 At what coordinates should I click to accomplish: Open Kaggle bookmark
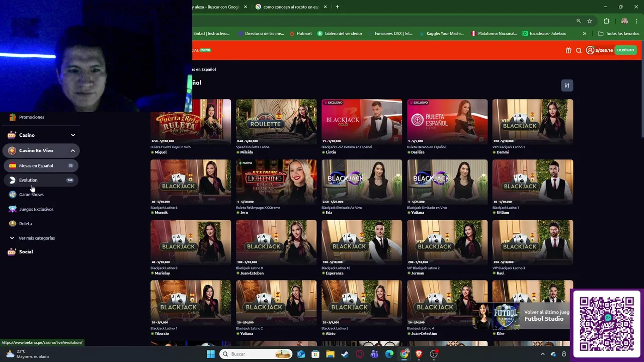[441, 34]
